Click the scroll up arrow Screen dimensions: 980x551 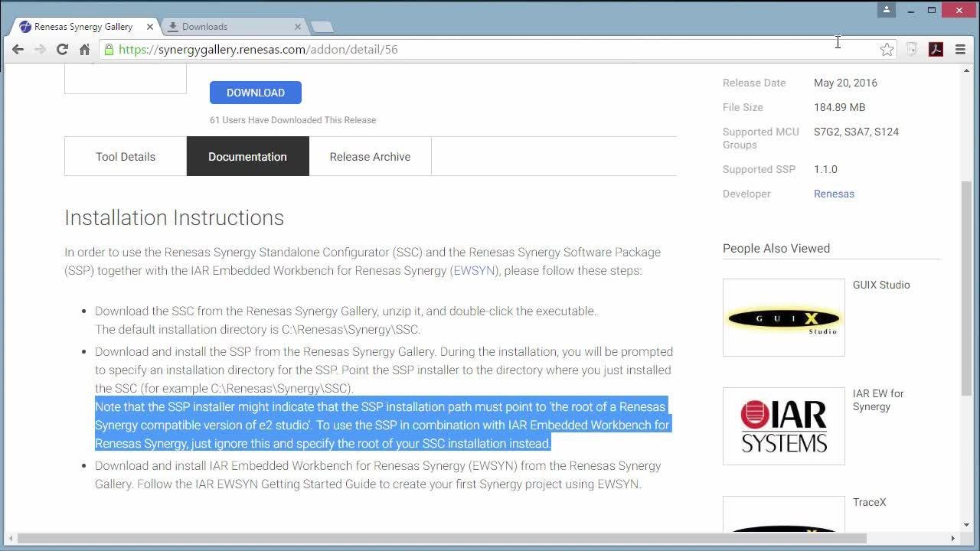[x=967, y=70]
